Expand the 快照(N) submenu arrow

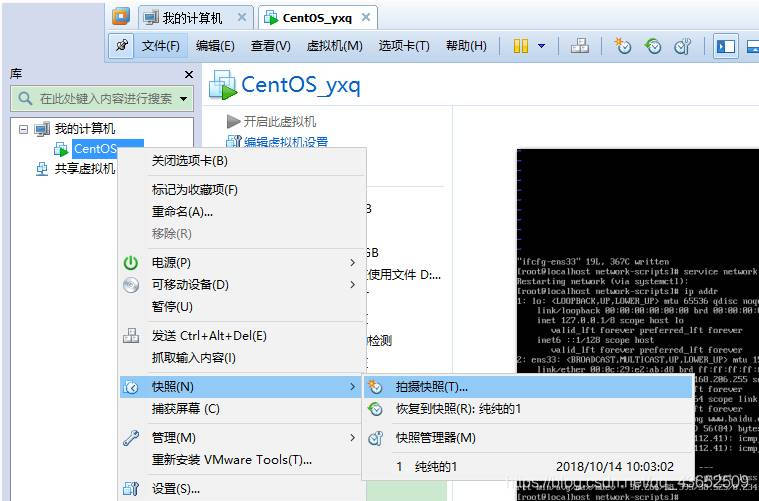[x=353, y=387]
